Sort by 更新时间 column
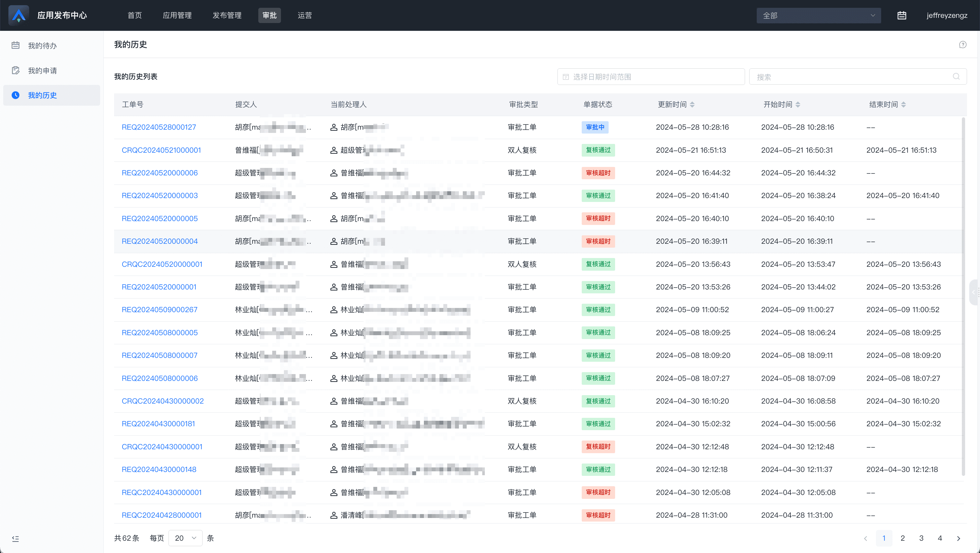The height and width of the screenshot is (553, 980). click(692, 104)
